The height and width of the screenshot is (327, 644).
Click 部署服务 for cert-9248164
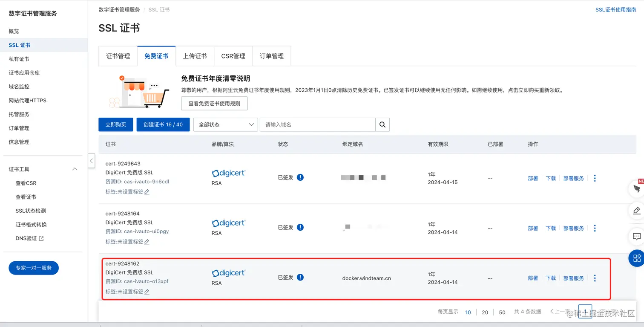(x=574, y=228)
